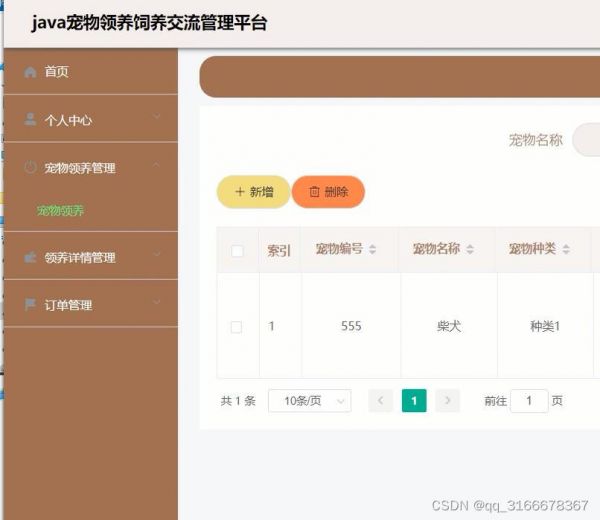Click the plus icon in 新增 button
600x520 pixels.
240,191
